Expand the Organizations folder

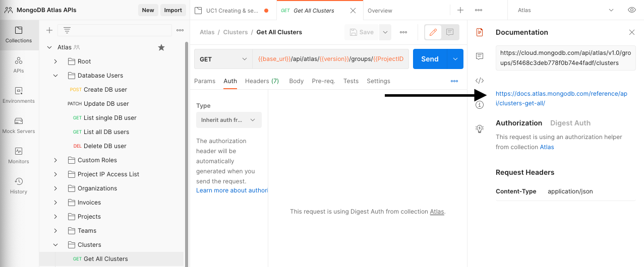click(56, 188)
